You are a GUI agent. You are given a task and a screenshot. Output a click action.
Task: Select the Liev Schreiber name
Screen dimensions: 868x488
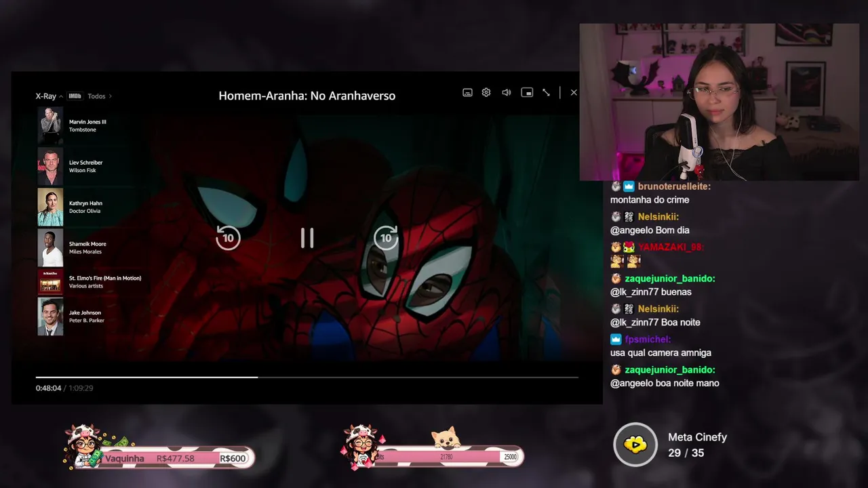click(x=85, y=163)
